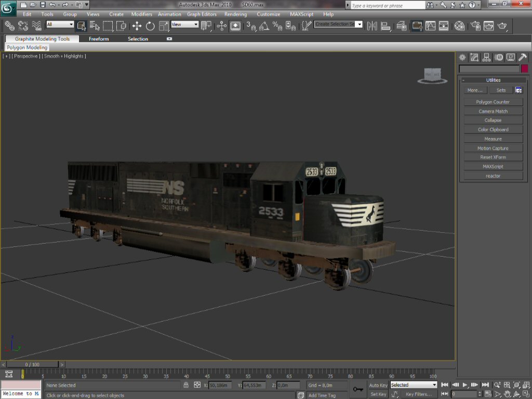Viewport: 532px width, 399px height.
Task: Activate Select and Move tool
Action: pyautogui.click(x=137, y=26)
